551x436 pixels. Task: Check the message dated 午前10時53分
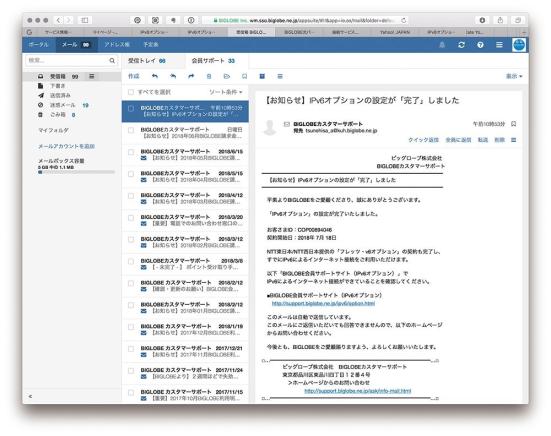(x=131, y=109)
